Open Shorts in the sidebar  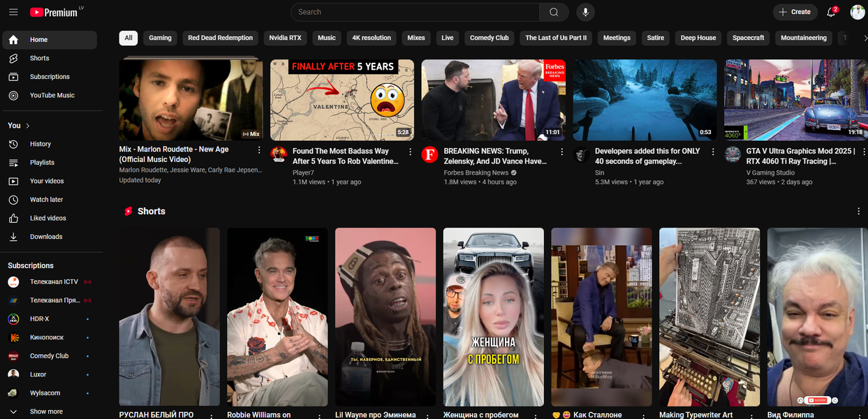coord(50,58)
